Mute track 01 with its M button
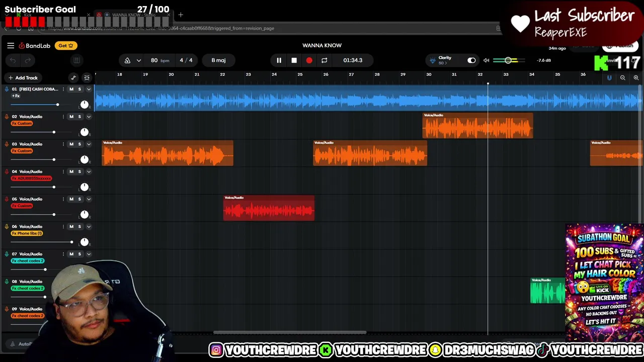Image resolution: width=644 pixels, height=362 pixels. (71, 89)
